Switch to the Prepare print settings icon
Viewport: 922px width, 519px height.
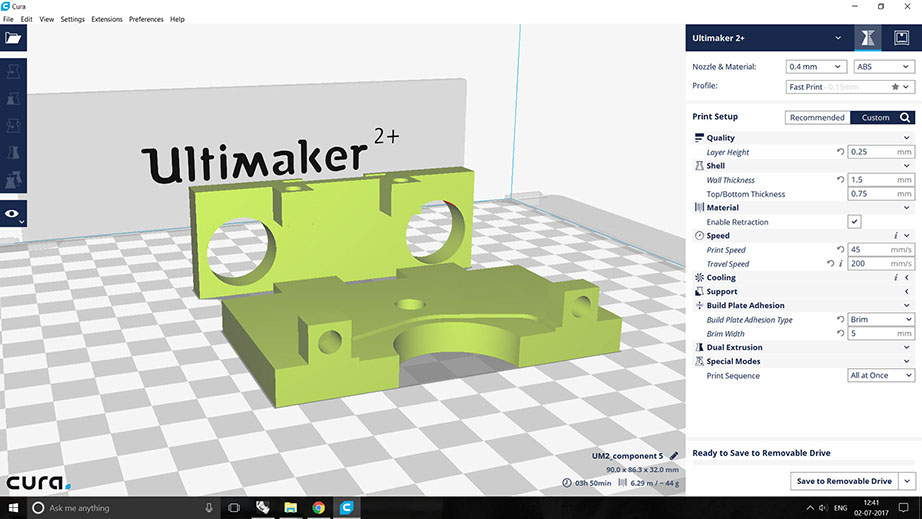(867, 38)
